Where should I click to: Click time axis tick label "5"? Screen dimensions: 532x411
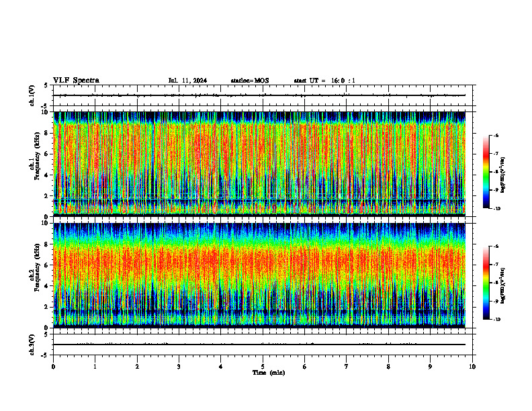coord(263,367)
